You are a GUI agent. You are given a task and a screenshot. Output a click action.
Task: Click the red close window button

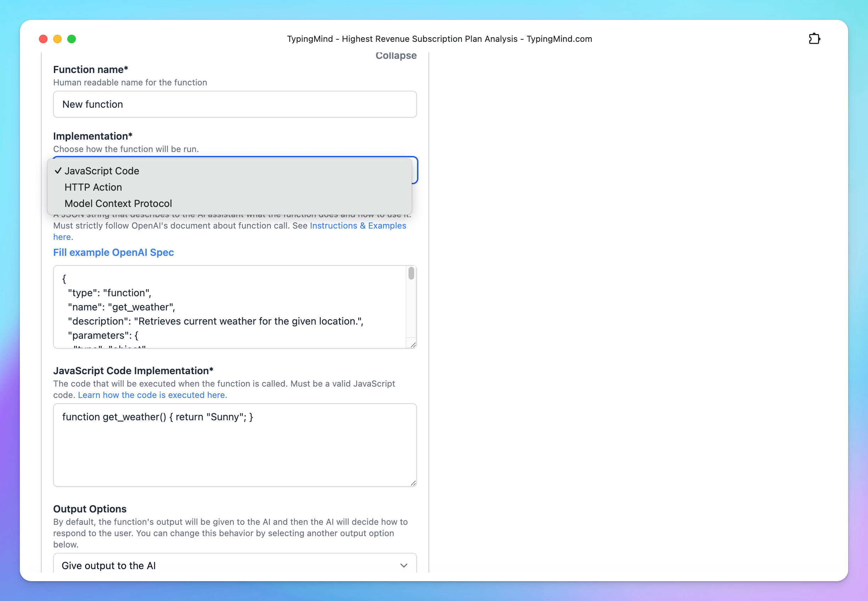click(43, 39)
